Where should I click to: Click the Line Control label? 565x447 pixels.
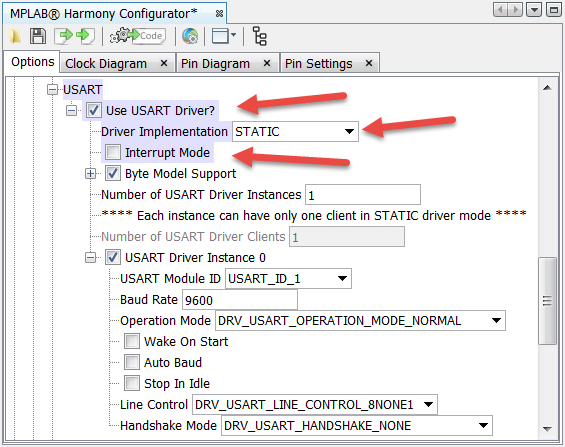coord(154,404)
